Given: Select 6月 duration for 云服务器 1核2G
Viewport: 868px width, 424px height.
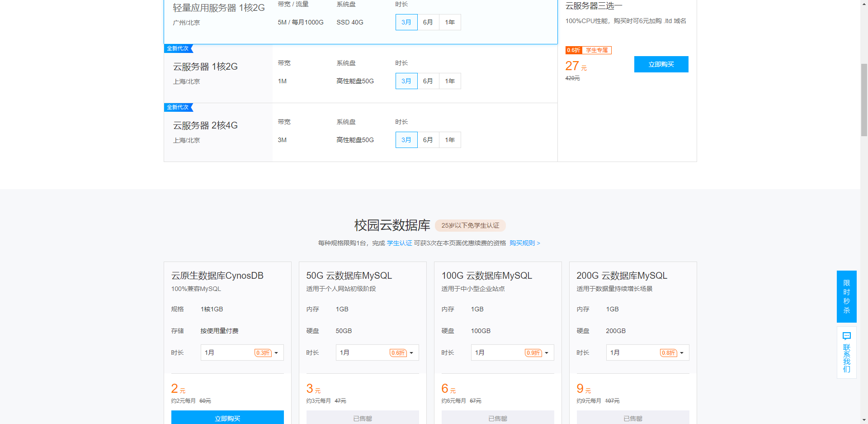Looking at the screenshot, I should click(428, 81).
